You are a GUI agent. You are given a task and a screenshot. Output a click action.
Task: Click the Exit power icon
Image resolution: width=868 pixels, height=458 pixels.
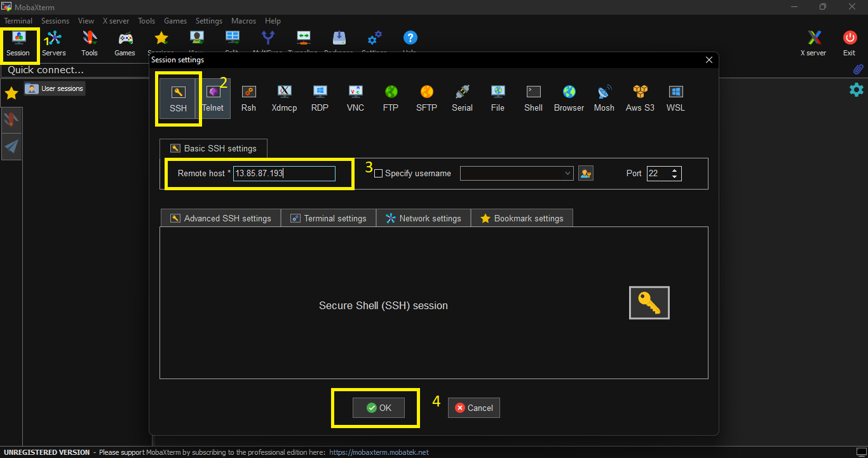(850, 43)
